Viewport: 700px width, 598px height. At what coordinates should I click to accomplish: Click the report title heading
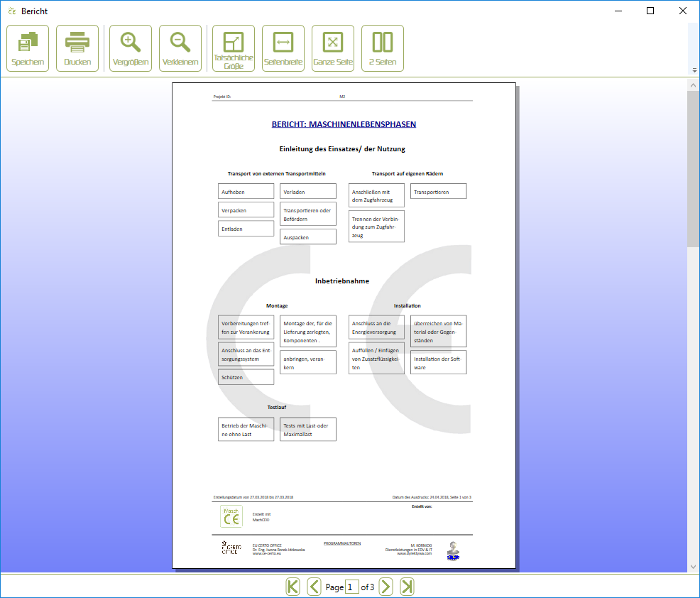click(x=344, y=124)
